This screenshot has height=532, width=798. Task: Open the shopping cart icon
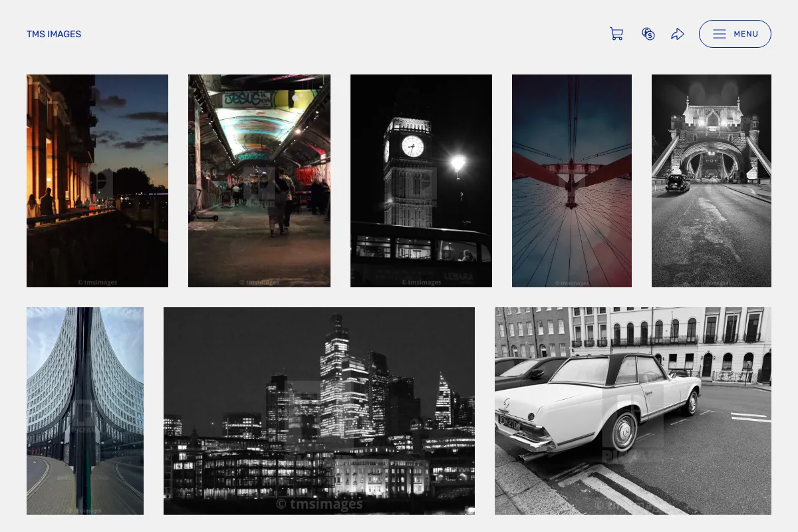point(616,34)
